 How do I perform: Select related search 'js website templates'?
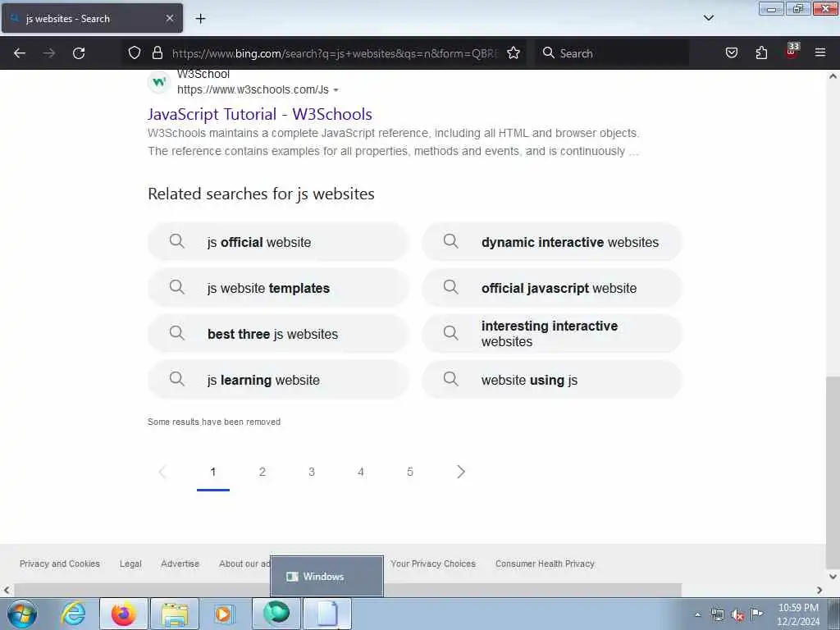[278, 288]
